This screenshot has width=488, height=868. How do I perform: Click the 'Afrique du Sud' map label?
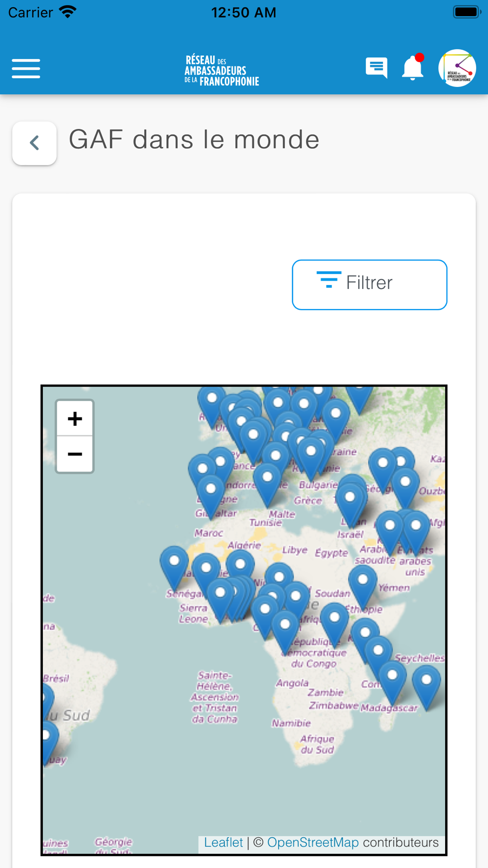(x=317, y=744)
